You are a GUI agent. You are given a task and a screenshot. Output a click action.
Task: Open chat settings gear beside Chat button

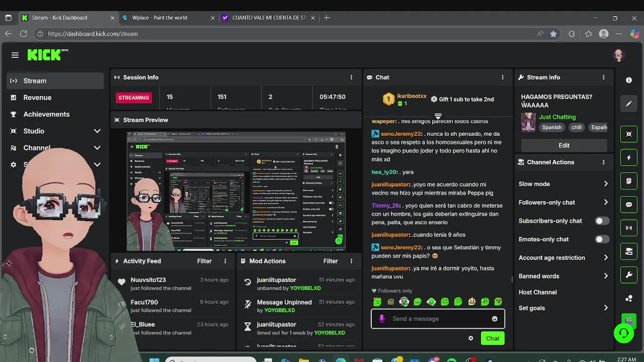click(x=471, y=338)
